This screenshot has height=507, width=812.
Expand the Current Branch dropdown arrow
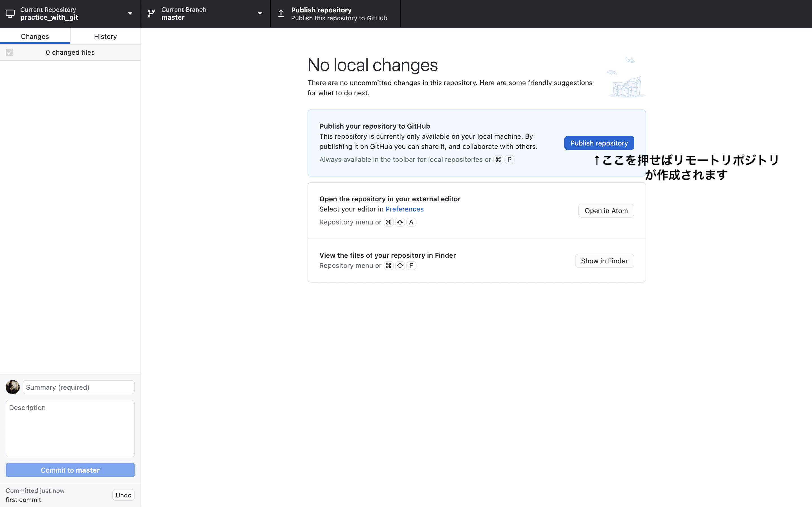(260, 14)
